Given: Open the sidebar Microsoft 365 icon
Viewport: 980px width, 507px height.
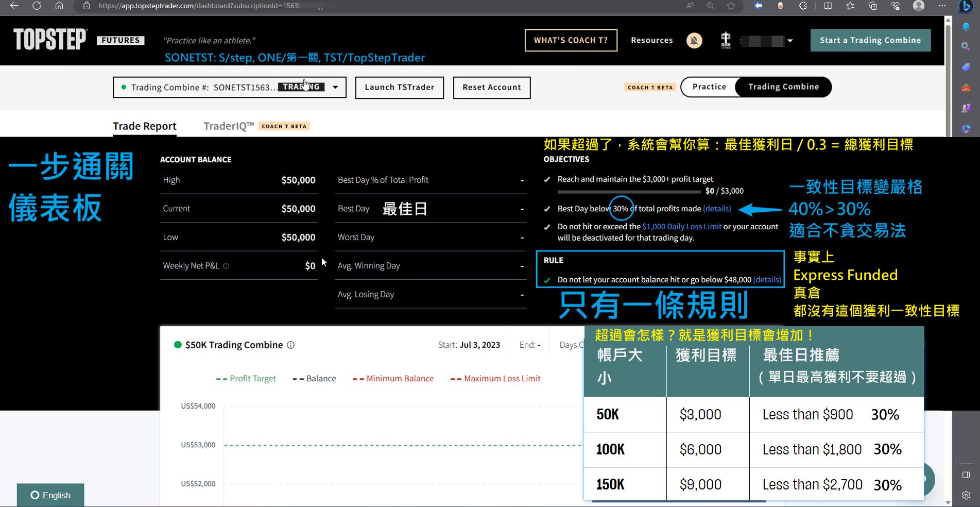Looking at the screenshot, I should (966, 129).
